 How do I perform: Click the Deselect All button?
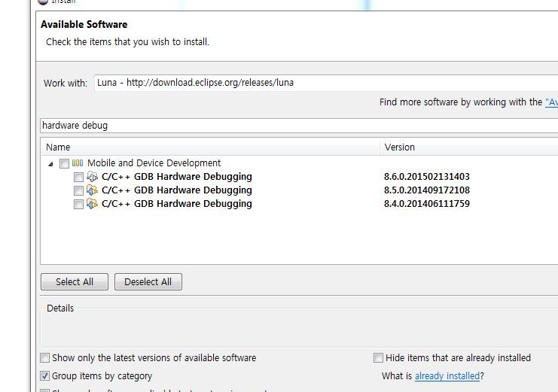coord(148,281)
